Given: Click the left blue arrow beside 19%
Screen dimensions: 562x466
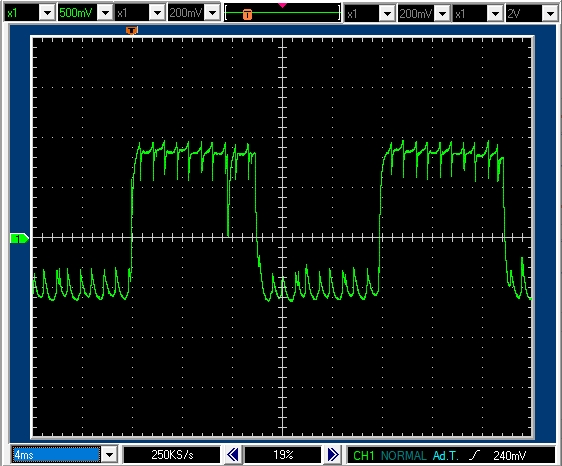Looking at the screenshot, I should (233, 455).
